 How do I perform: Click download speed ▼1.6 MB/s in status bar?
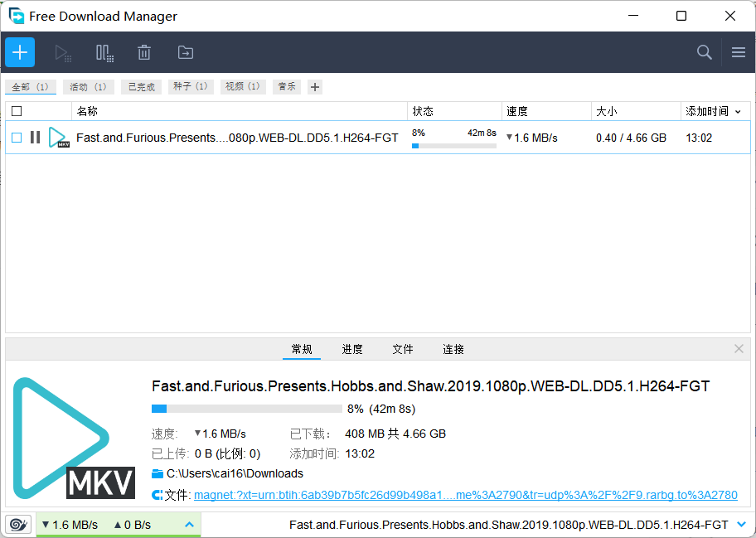point(70,525)
